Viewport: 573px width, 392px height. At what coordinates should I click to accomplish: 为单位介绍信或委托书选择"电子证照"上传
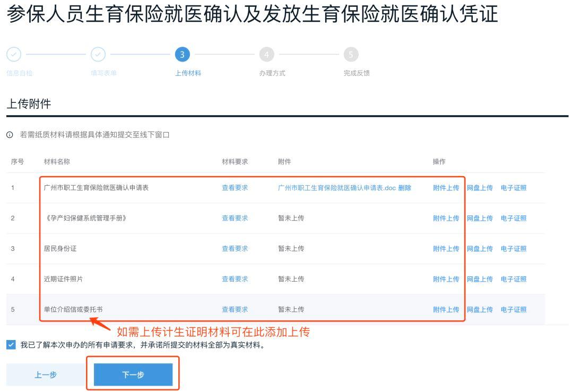click(x=514, y=309)
